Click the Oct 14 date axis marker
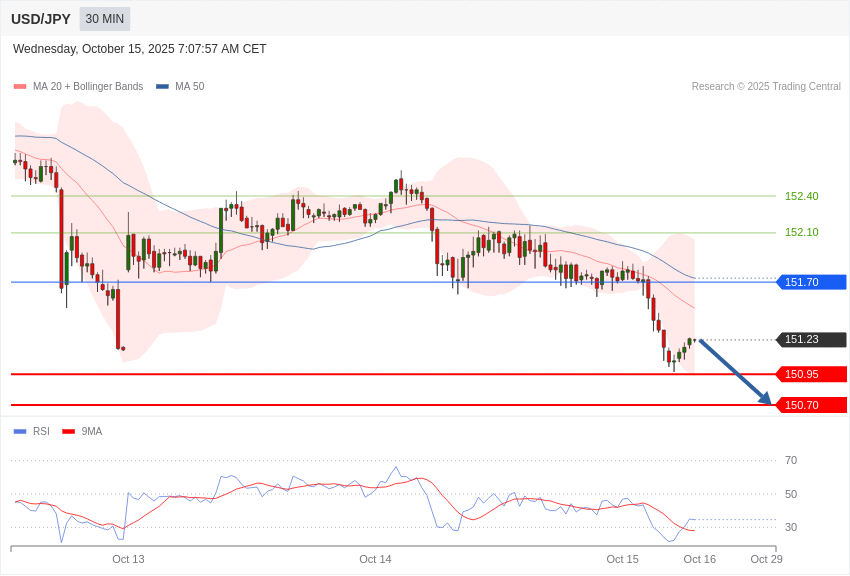Screen dimensions: 850x576 [375, 559]
